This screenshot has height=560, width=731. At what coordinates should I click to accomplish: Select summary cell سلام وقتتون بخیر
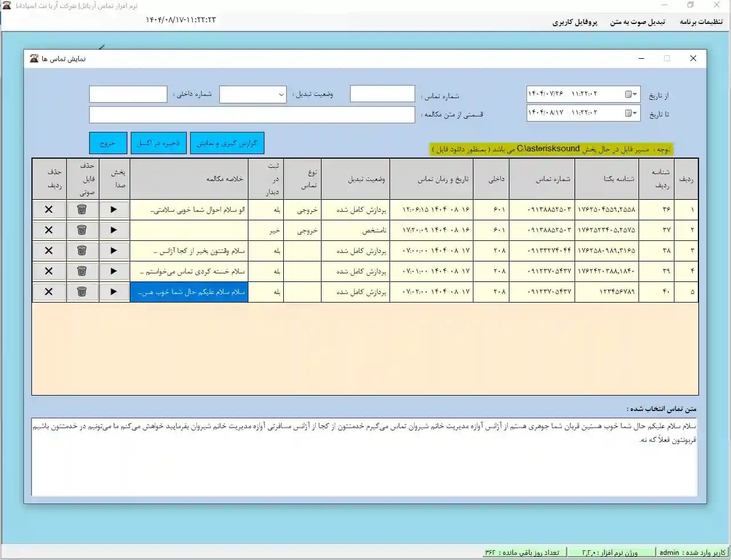point(189,251)
